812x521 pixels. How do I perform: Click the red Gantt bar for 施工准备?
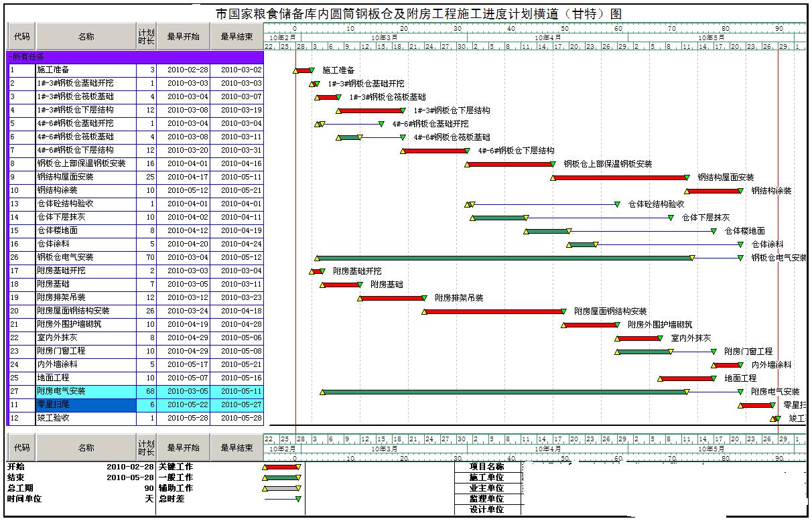click(304, 70)
